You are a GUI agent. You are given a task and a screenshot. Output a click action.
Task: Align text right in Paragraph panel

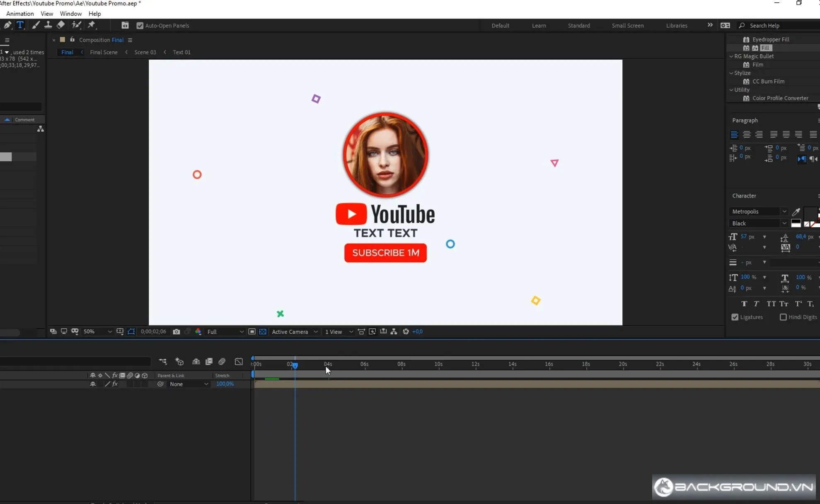coord(759,135)
